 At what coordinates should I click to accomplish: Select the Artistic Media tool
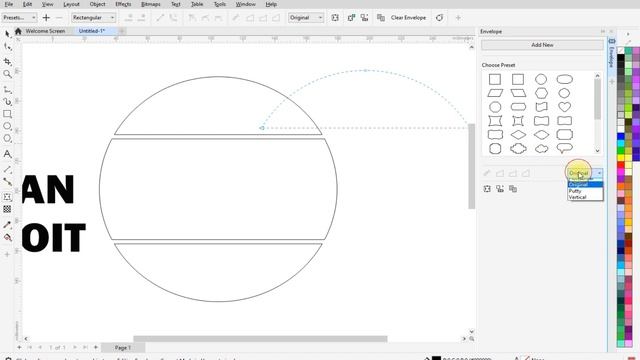tap(7, 101)
